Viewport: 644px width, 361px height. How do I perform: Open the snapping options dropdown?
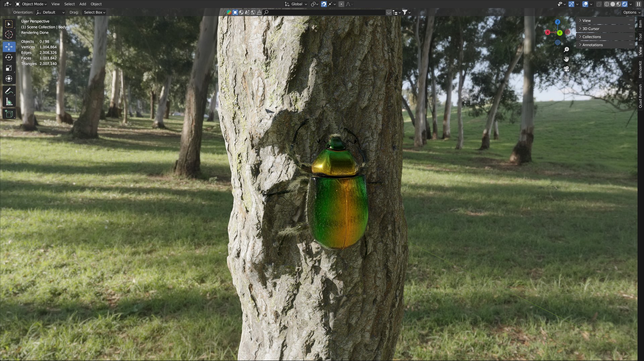pos(332,4)
